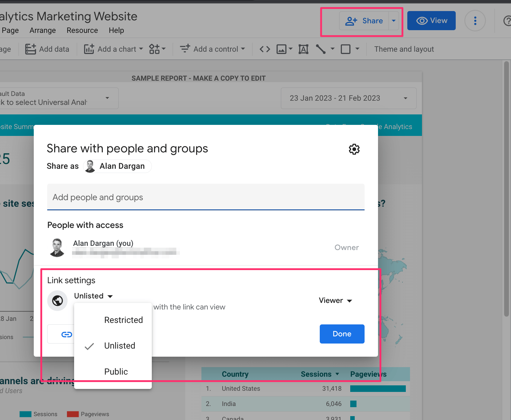Select the rectangle shape tool

tap(346, 49)
